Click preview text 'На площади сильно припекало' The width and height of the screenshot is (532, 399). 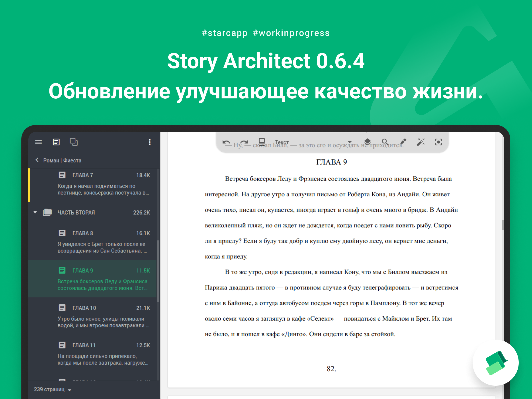97,356
